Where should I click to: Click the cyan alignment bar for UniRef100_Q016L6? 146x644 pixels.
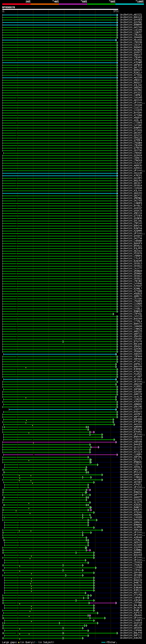(x=60, y=379)
